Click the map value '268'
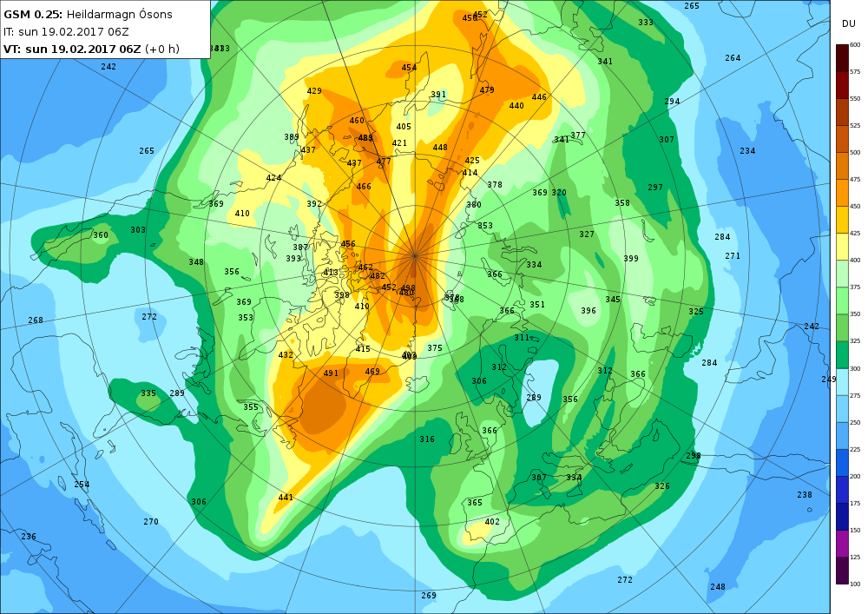 click(36, 320)
